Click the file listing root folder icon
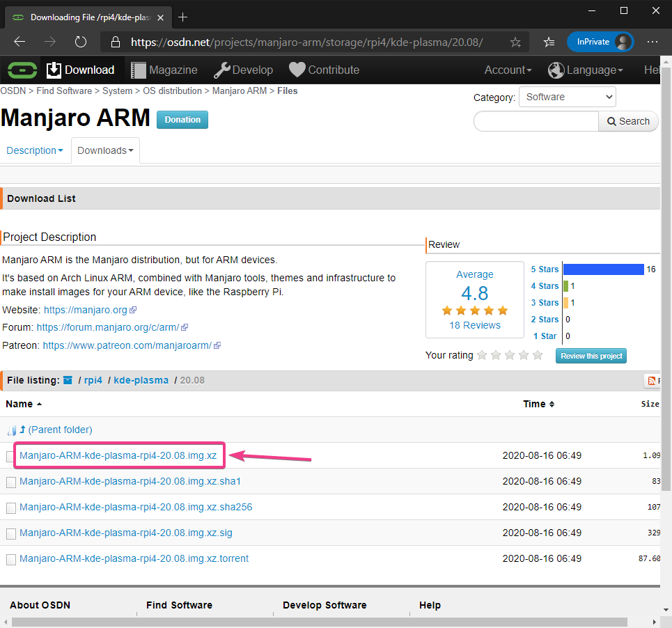The width and height of the screenshot is (672, 628). [68, 381]
